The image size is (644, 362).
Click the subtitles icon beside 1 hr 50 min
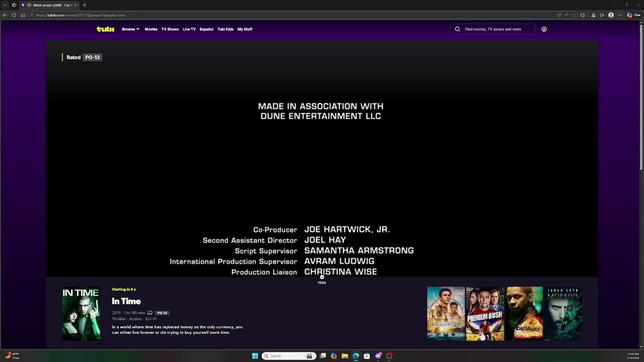pos(149,313)
